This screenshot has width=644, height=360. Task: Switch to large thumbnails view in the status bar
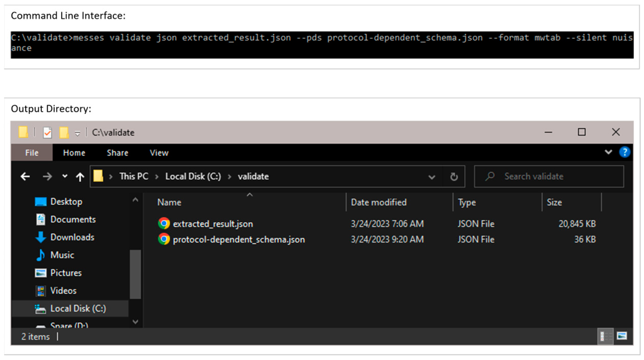[622, 336]
